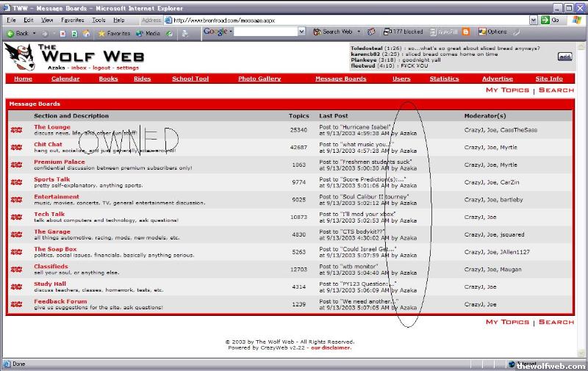Click Search Web on Google toolbar

click(x=333, y=32)
